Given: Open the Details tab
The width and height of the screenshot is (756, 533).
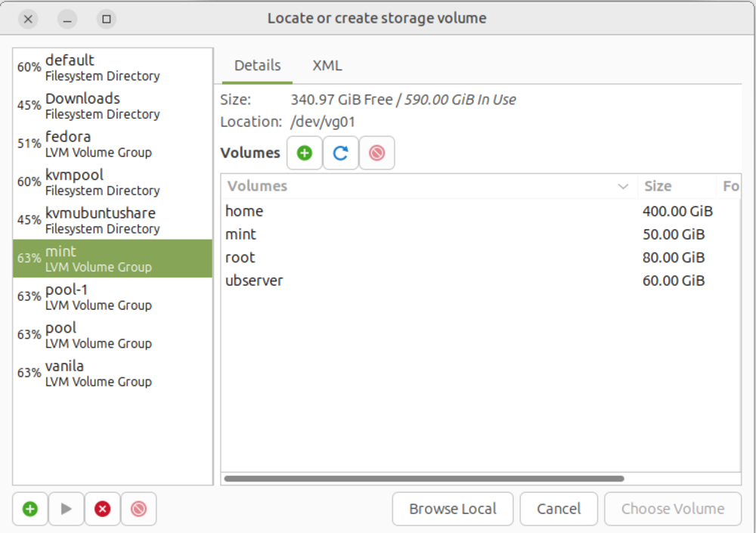Looking at the screenshot, I should coord(257,66).
